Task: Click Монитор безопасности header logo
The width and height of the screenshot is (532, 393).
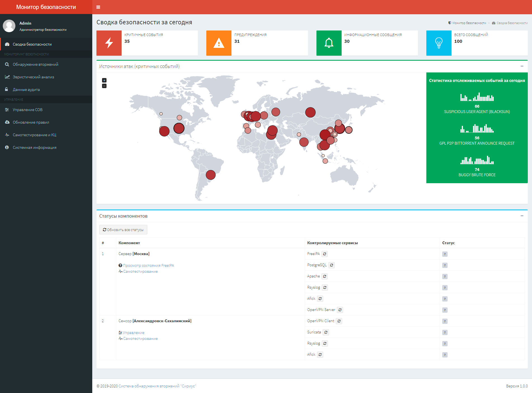Action: click(x=46, y=7)
